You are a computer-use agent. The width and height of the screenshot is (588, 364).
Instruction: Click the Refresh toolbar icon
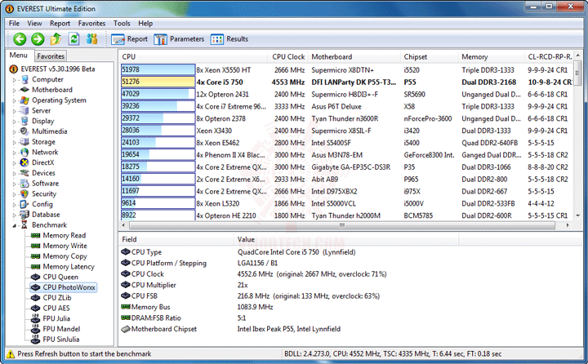[73, 38]
